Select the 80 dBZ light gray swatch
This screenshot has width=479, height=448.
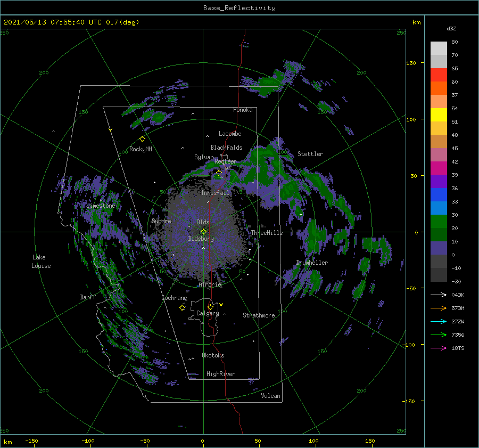[439, 48]
